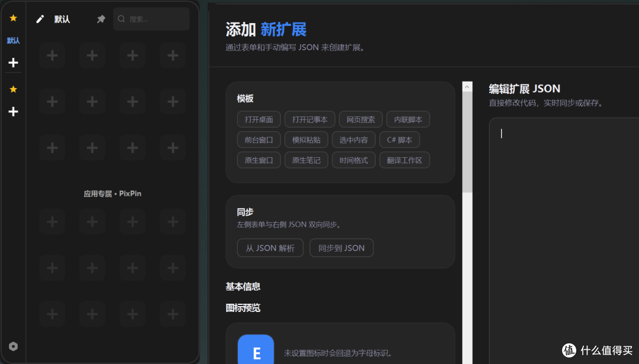Click the 编辑扩展 JSON heading

[524, 89]
